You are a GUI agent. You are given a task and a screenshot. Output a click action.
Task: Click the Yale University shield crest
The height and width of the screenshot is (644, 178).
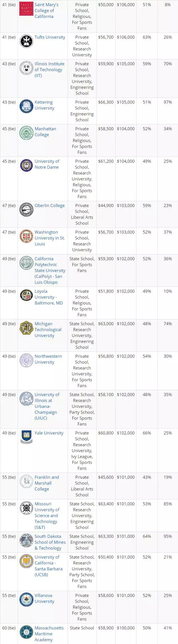pos(26,437)
